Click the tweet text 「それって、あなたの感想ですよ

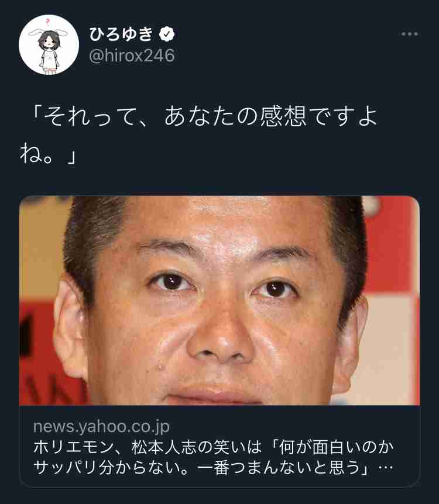point(204,116)
